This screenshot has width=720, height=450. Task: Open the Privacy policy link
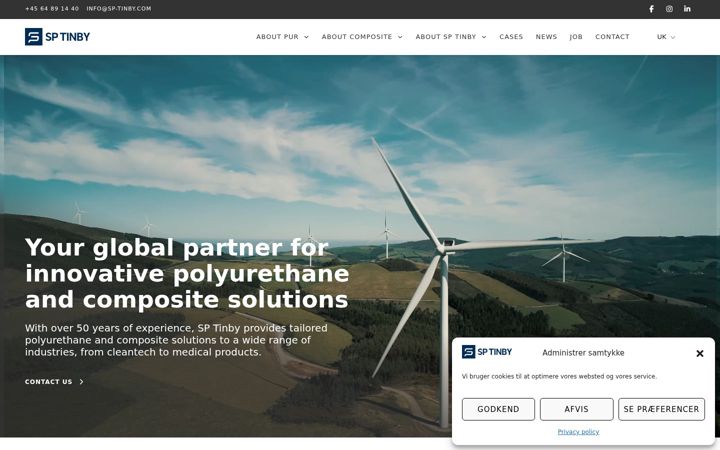point(578,432)
